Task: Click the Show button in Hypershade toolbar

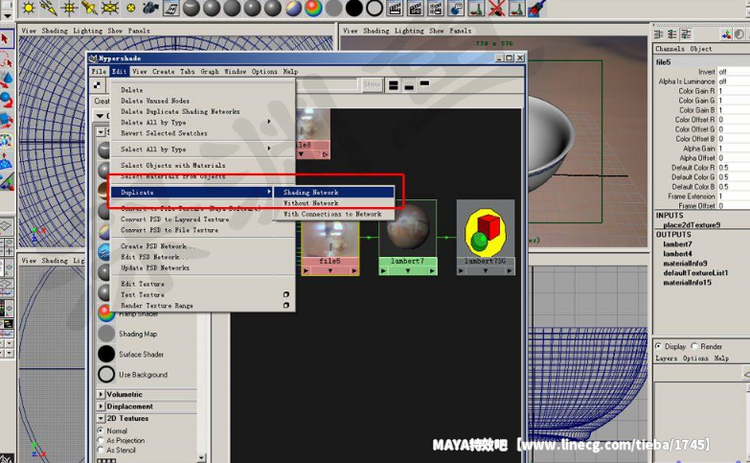Action: coord(371,85)
